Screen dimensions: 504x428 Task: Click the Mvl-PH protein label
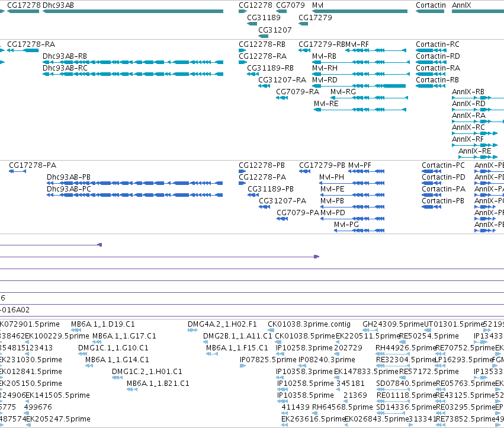pyautogui.click(x=332, y=177)
